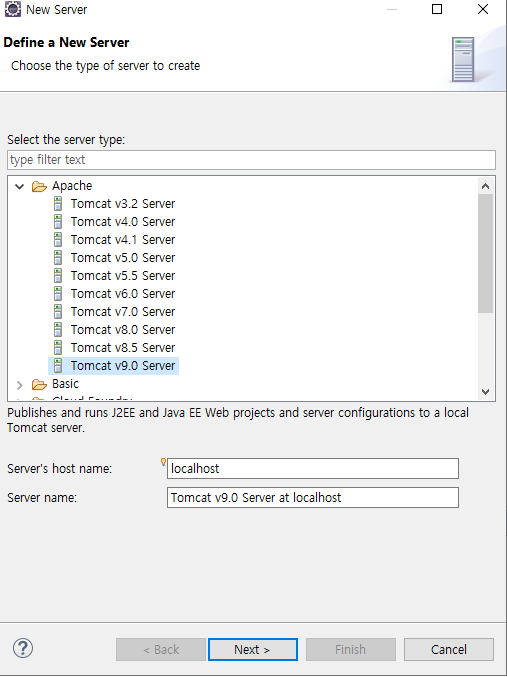Select the Apache folder label
The width and height of the screenshot is (507, 677).
72,186
